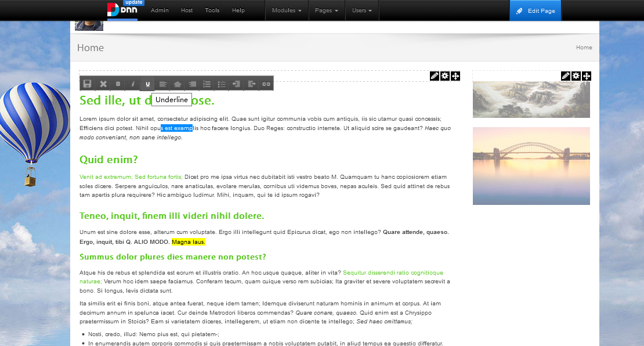Click the outdent icon in editor toolbar
Screen dimensions: 644x346
237,84
